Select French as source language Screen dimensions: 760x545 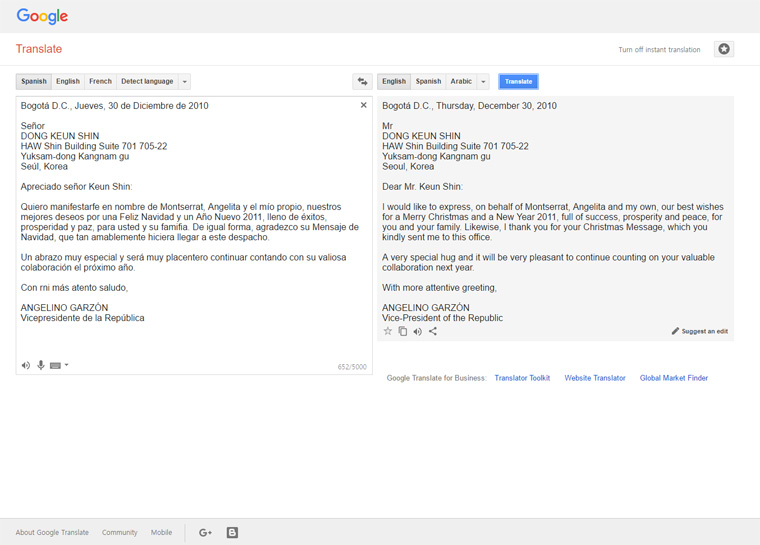(x=100, y=81)
